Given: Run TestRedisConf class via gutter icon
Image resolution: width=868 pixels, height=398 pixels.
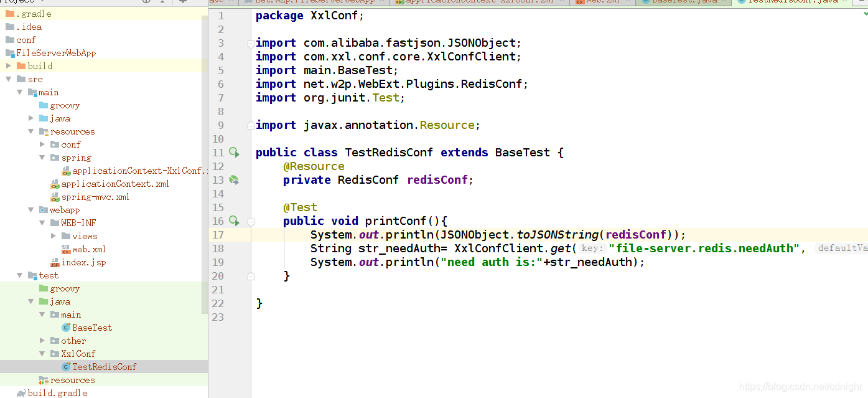Looking at the screenshot, I should [x=233, y=152].
